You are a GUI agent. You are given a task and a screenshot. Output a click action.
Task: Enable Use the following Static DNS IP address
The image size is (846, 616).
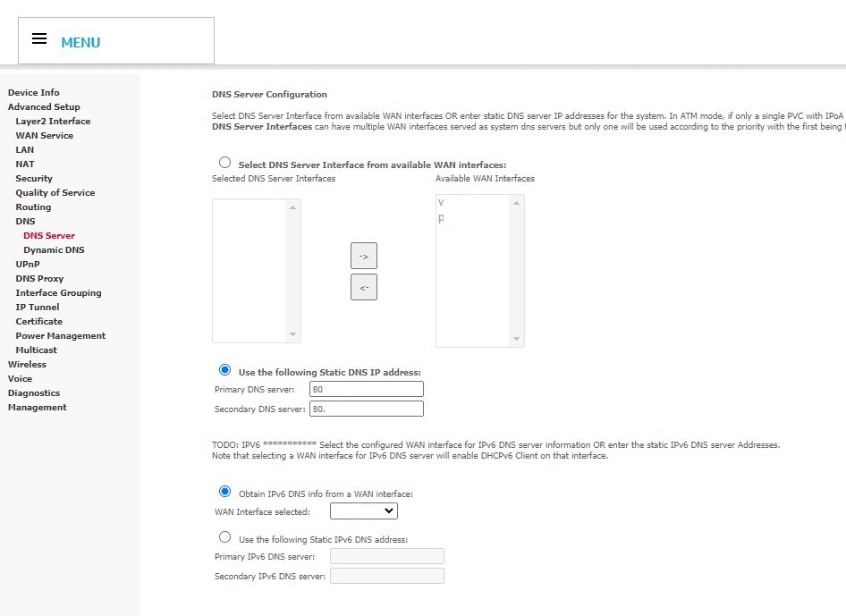pos(224,370)
